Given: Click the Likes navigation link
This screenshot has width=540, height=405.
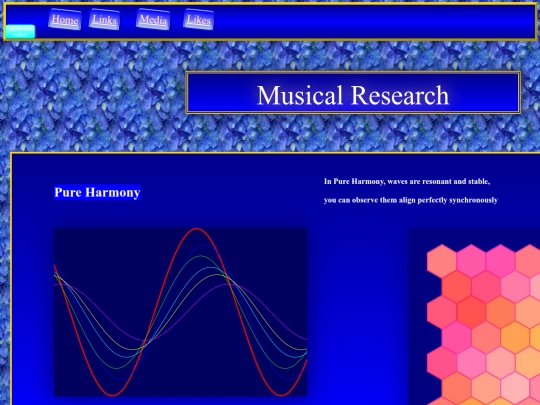Looking at the screenshot, I should click(199, 19).
